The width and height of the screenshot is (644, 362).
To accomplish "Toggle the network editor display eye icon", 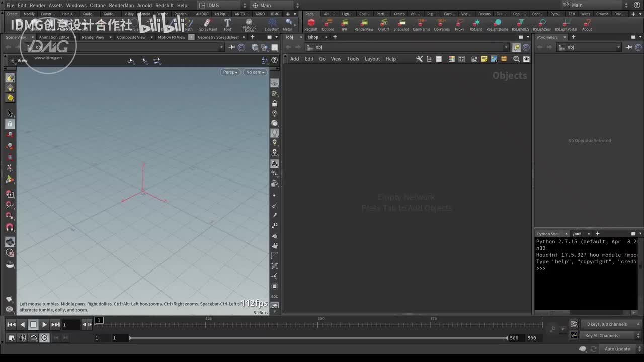I will coord(526,59).
